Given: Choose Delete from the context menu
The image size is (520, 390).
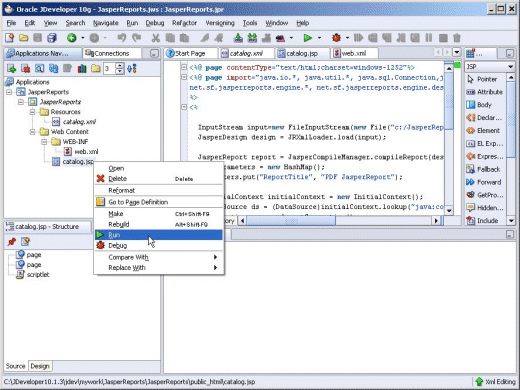Looking at the screenshot, I should click(x=159, y=179).
